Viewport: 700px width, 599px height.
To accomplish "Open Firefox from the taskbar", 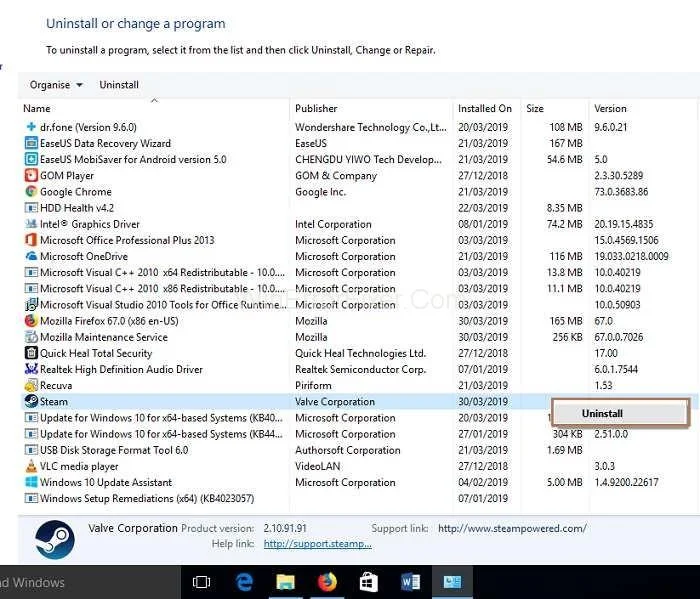I will (x=327, y=582).
